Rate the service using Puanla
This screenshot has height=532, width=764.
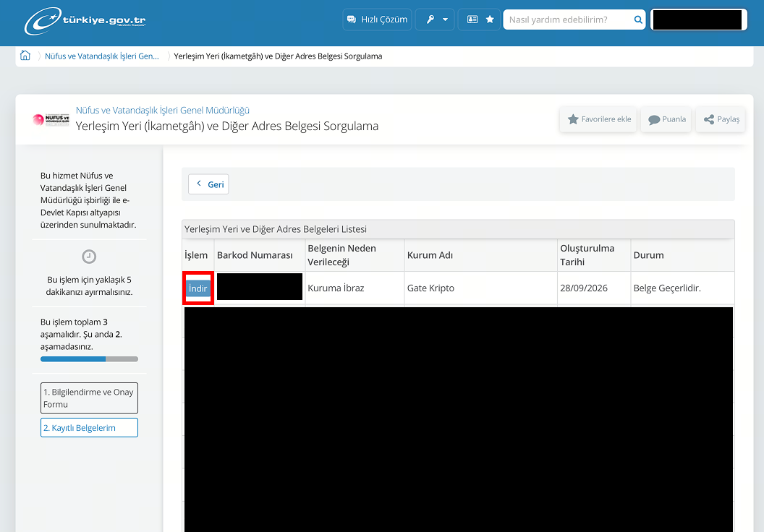(x=666, y=119)
